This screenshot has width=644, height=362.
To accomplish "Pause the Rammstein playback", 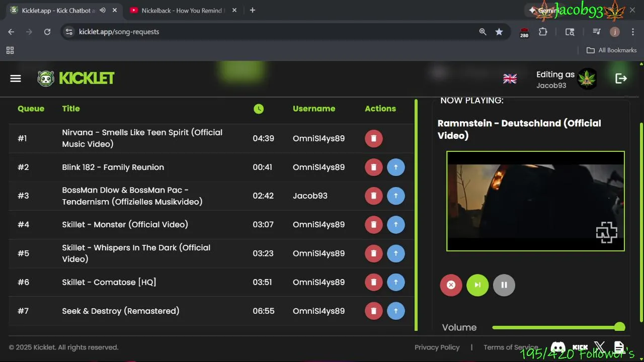I will (x=504, y=285).
